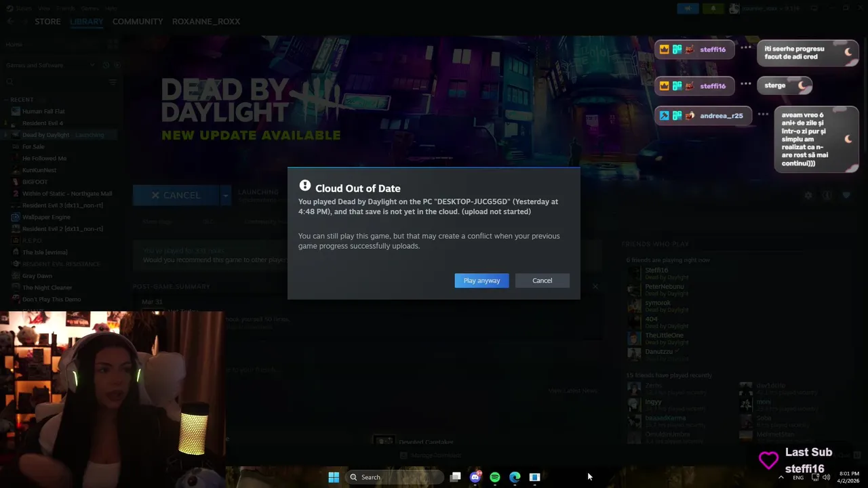The image size is (868, 488).
Task: Open the COMMUNITY tab
Action: (138, 22)
